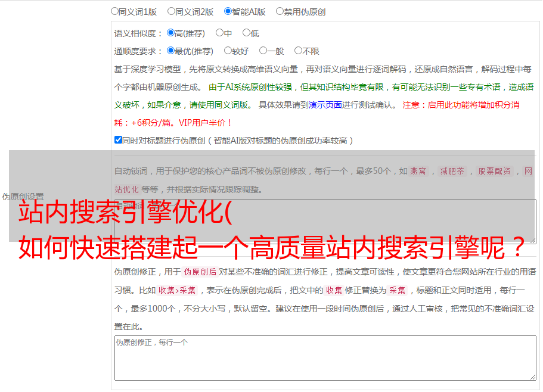Toggle 同时对标题进行伪原创 checkbox

click(x=118, y=140)
